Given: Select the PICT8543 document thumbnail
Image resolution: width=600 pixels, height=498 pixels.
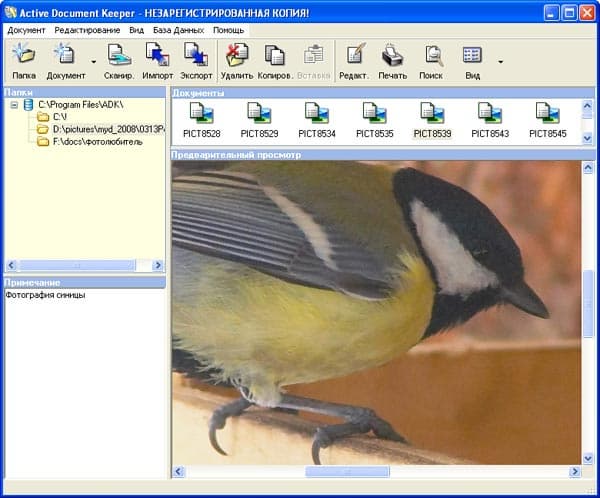Looking at the screenshot, I should (490, 120).
